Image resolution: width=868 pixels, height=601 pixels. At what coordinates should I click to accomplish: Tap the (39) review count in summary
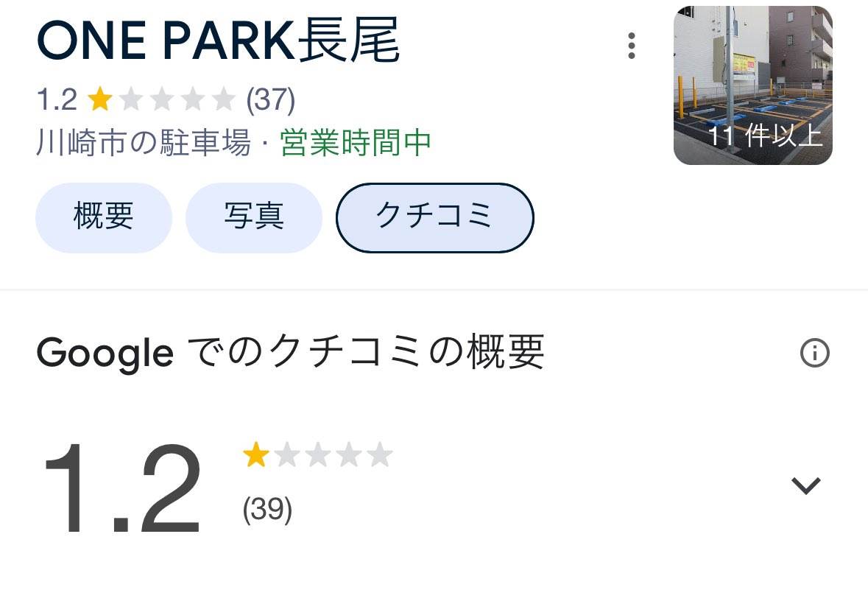267,509
